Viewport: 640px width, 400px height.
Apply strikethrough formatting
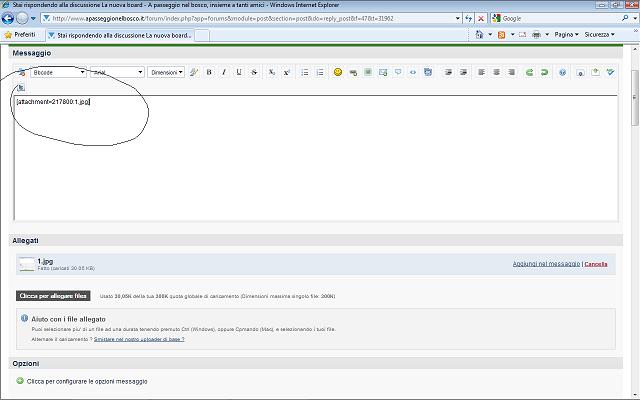255,72
